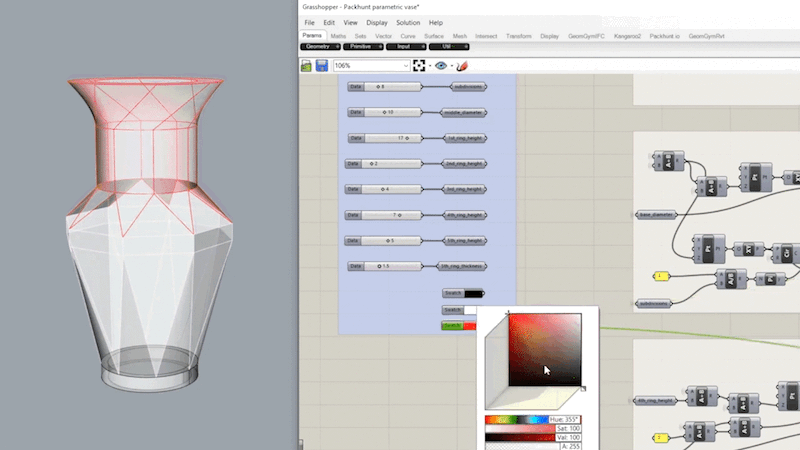Click the Zoom Extents icon
The height and width of the screenshot is (450, 800).
click(x=419, y=65)
